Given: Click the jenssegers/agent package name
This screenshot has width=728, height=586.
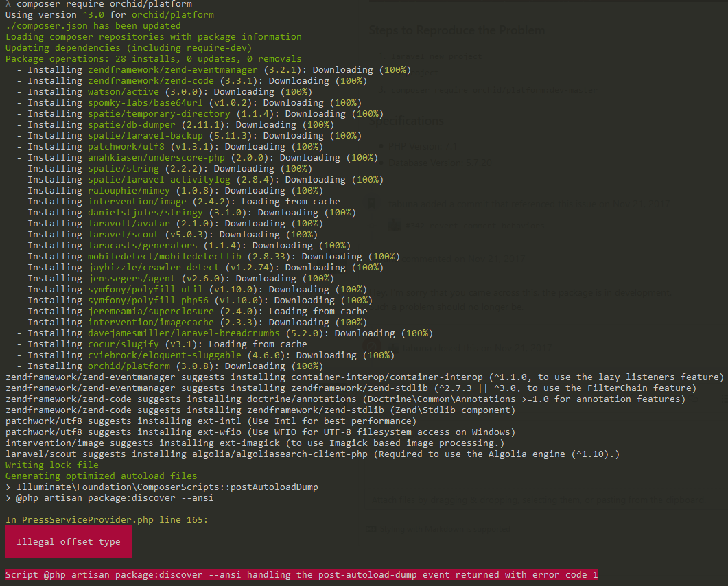Looking at the screenshot, I should (x=132, y=278).
